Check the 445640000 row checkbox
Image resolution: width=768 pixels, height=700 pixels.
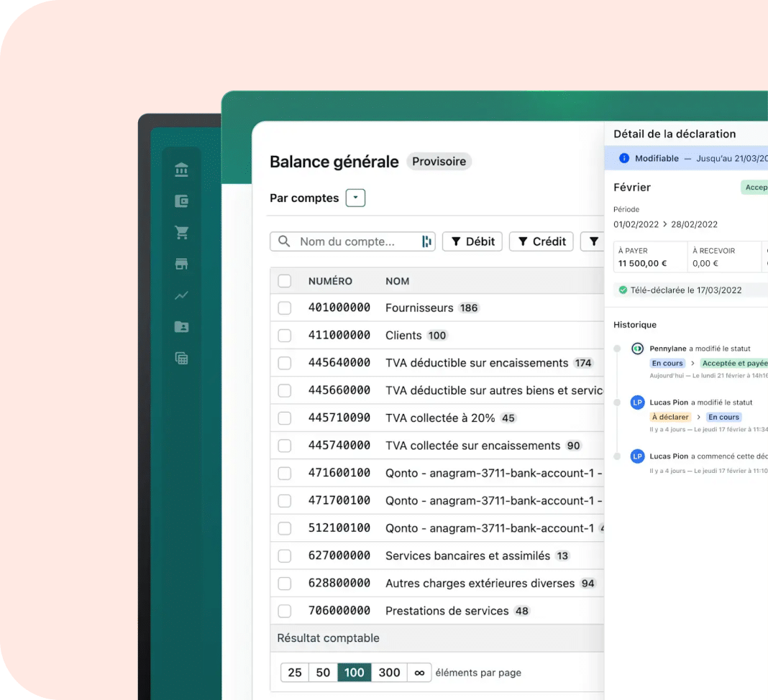(x=285, y=363)
